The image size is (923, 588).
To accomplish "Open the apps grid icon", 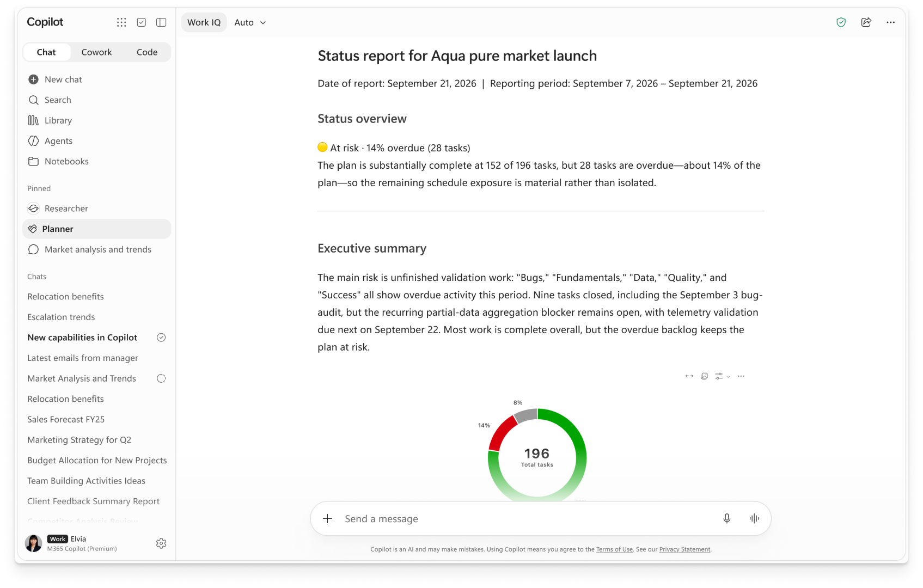I will pyautogui.click(x=121, y=22).
